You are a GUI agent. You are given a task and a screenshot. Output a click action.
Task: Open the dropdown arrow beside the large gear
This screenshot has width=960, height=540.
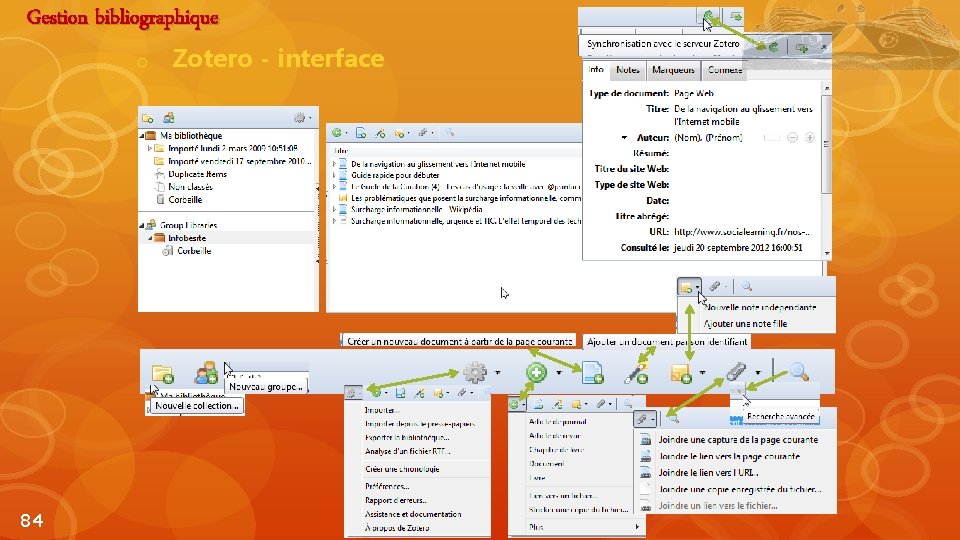point(498,372)
